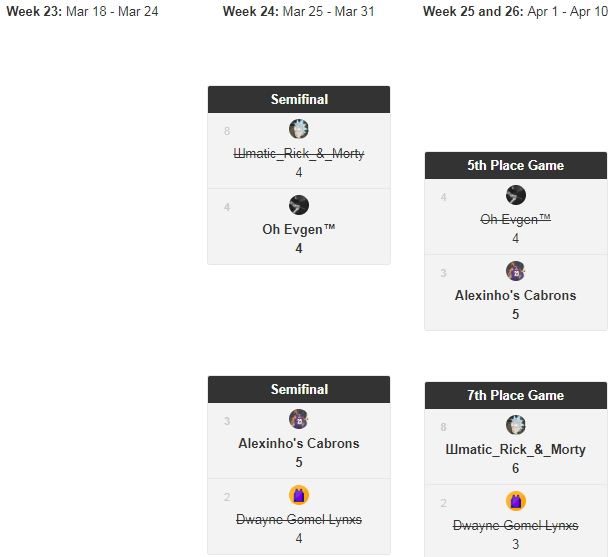Screen dimensions: 613x557
Task: Click Alexinho's Cabrons avatar in 5th Place Game
Action: tap(516, 271)
